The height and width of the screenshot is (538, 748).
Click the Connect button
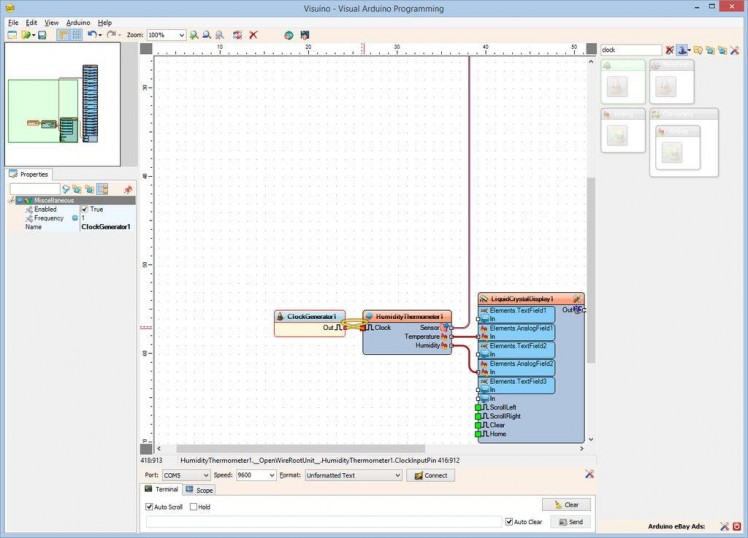coord(432,475)
